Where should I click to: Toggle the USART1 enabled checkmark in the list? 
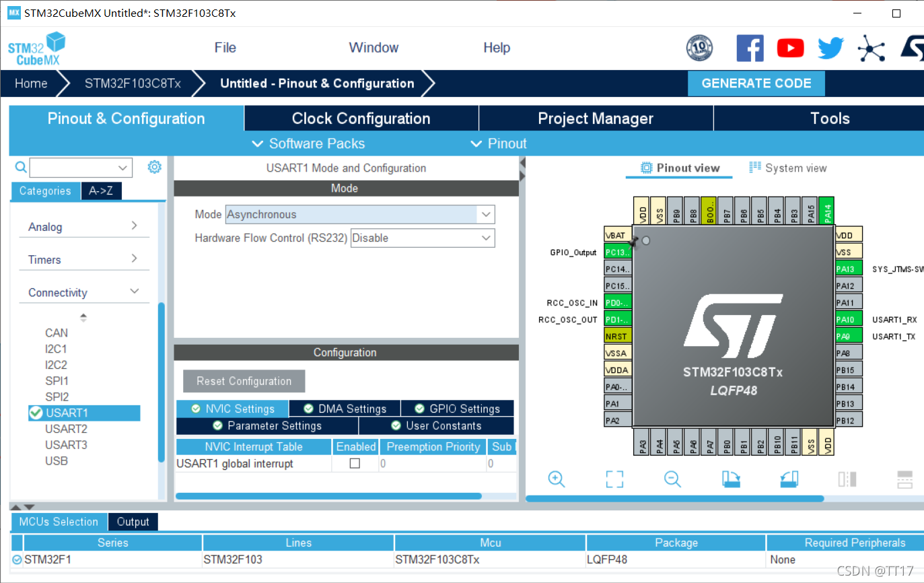point(36,413)
